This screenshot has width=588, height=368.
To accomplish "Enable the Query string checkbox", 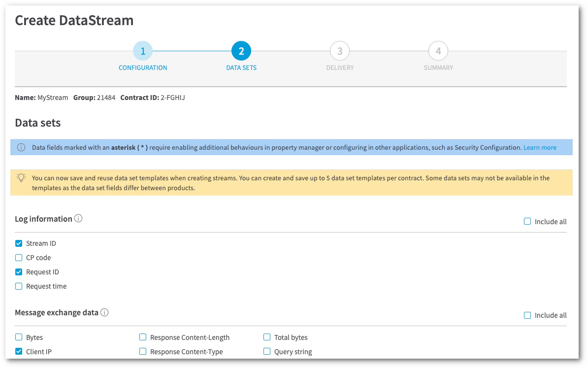I will (267, 352).
